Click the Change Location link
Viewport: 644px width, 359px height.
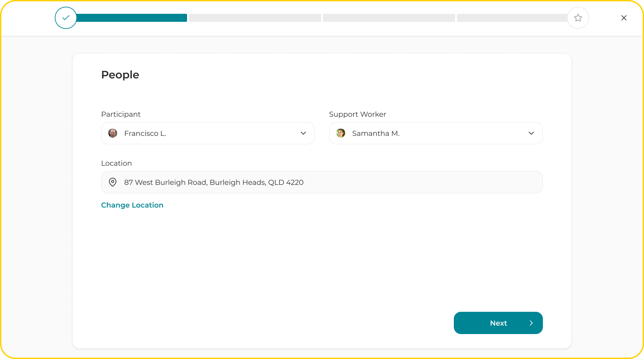point(132,205)
